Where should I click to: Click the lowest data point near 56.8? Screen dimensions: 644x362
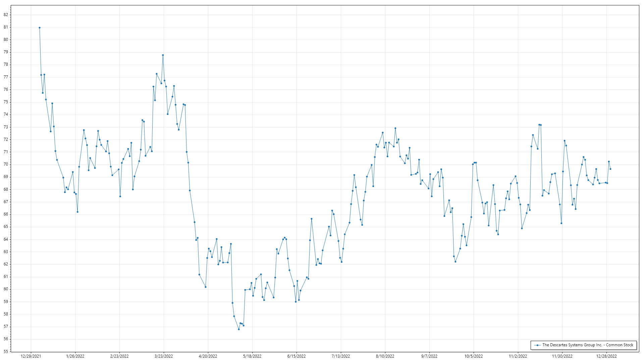(x=239, y=329)
